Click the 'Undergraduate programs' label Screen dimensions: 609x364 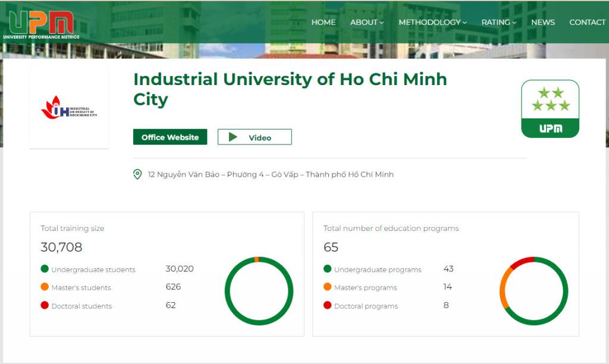(x=378, y=269)
